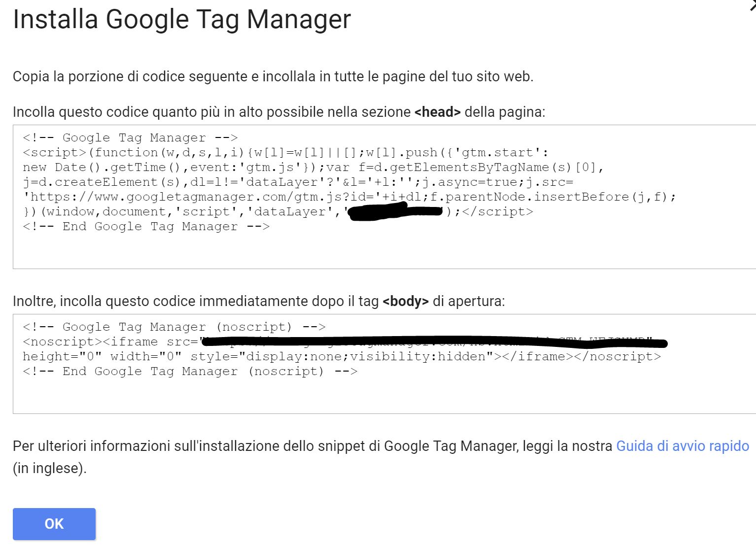Click the height="0" width="0" style line
This screenshot has height=546, width=756.
pos(342,357)
